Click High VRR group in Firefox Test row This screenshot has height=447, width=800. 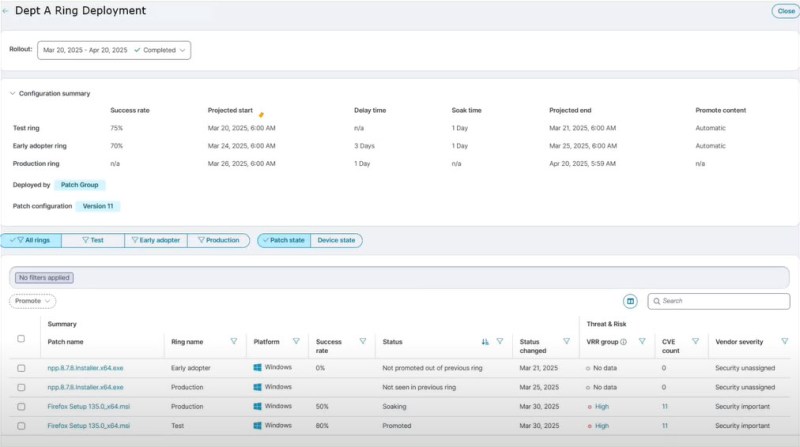[x=602, y=426]
